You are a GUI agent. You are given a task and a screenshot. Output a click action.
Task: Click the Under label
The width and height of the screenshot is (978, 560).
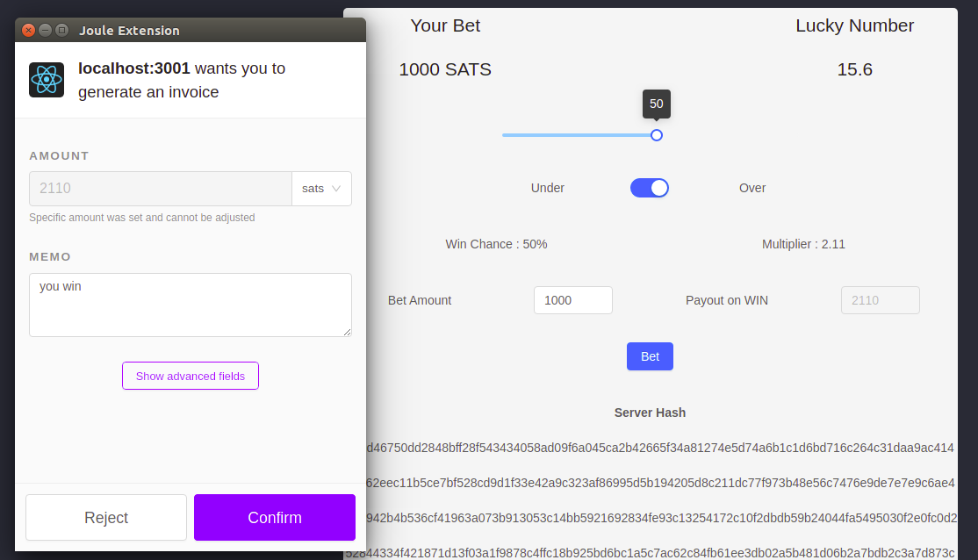(548, 188)
